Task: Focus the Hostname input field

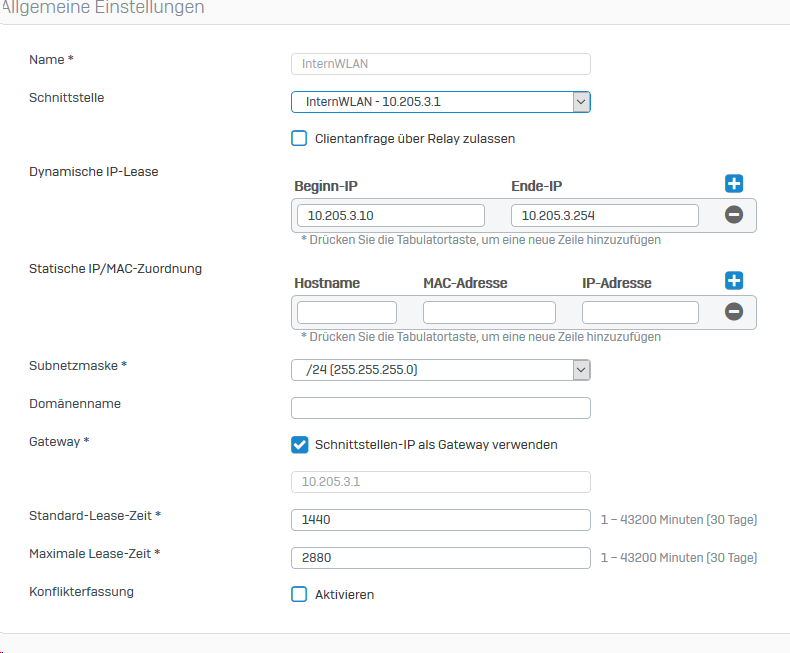Action: point(346,312)
